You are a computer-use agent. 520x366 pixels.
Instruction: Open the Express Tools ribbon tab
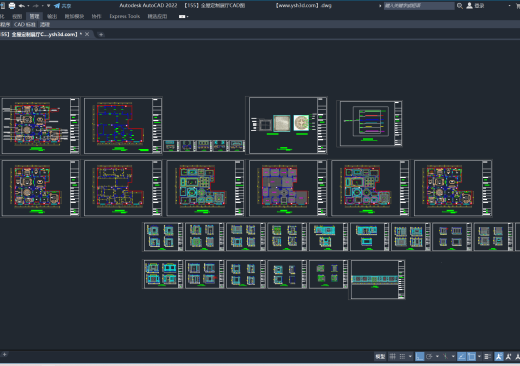click(125, 16)
